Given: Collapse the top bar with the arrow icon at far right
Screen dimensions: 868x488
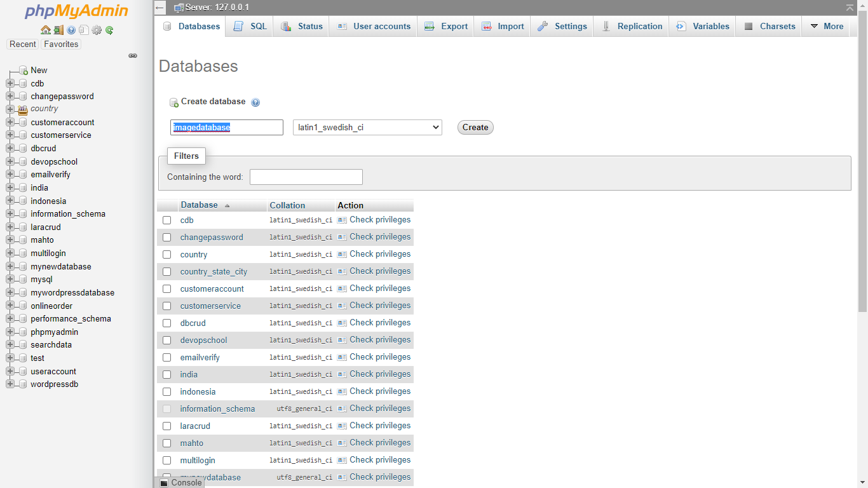Looking at the screenshot, I should pyautogui.click(x=850, y=8).
